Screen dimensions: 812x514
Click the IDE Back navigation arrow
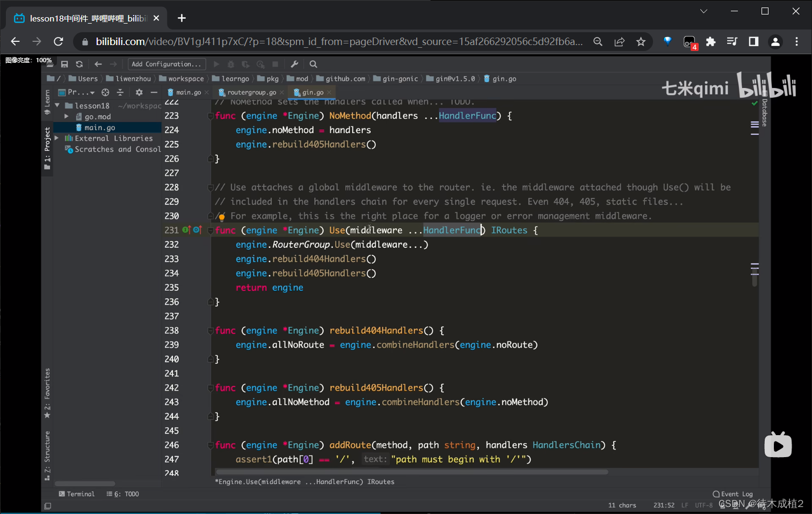[98, 64]
